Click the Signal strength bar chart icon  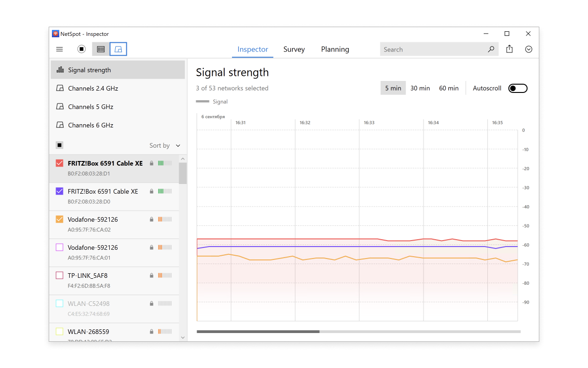pyautogui.click(x=60, y=70)
